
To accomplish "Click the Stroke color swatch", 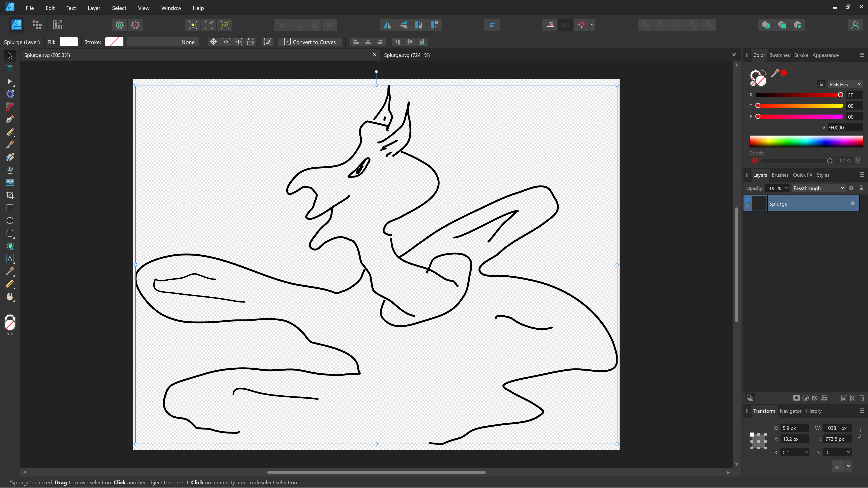I will pyautogui.click(x=114, y=42).
